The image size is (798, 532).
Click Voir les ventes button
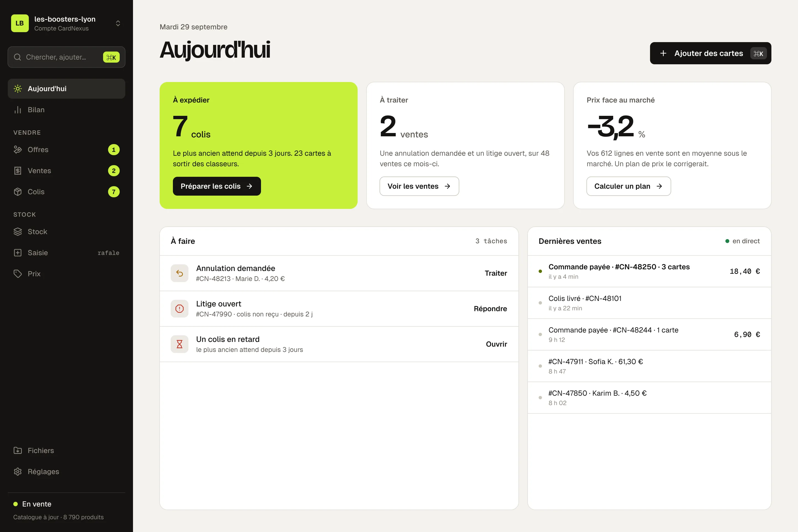pos(419,186)
